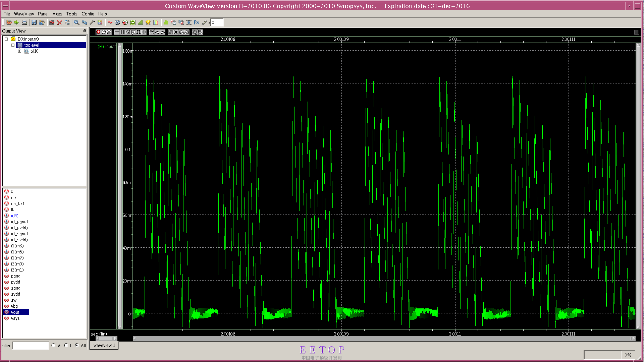Select the vsys signal in list
644x362 pixels.
(15, 318)
